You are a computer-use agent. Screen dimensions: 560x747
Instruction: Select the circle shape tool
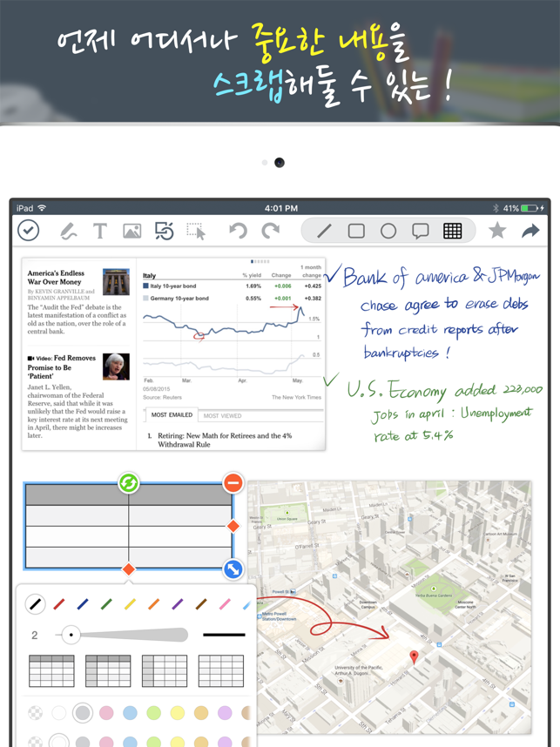388,231
